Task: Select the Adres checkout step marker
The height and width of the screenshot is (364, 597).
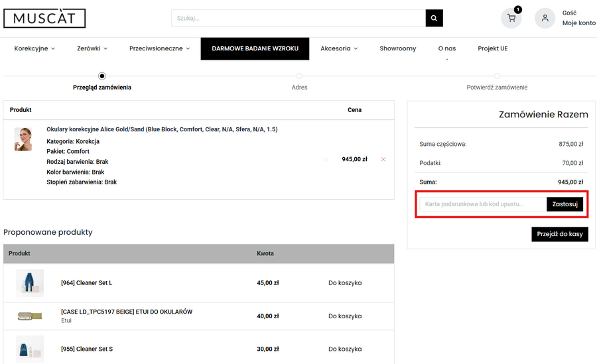Action: 299,76
